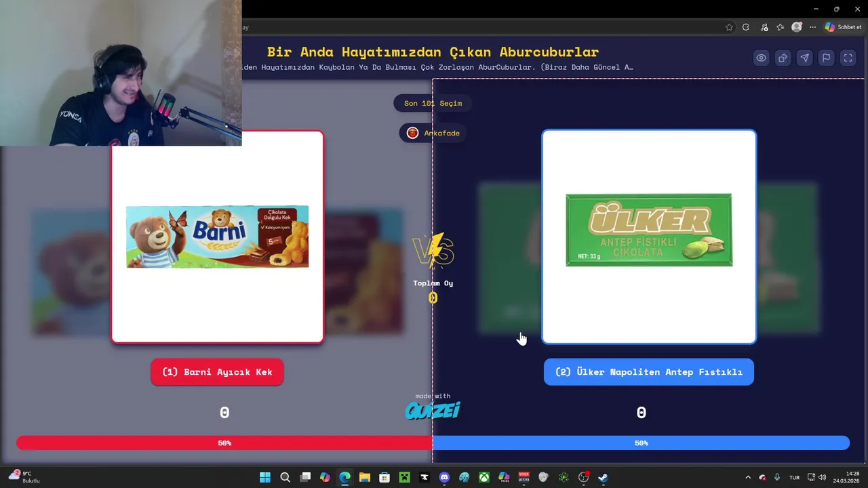Image resolution: width=868 pixels, height=488 pixels.
Task: Click the red 50% vote bar
Action: coord(224,443)
